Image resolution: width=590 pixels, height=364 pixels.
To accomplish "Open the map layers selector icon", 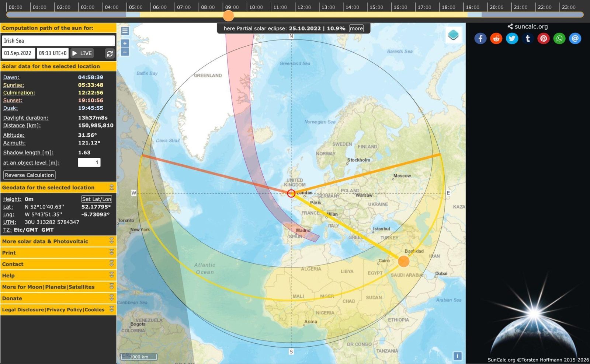I will click(x=453, y=35).
